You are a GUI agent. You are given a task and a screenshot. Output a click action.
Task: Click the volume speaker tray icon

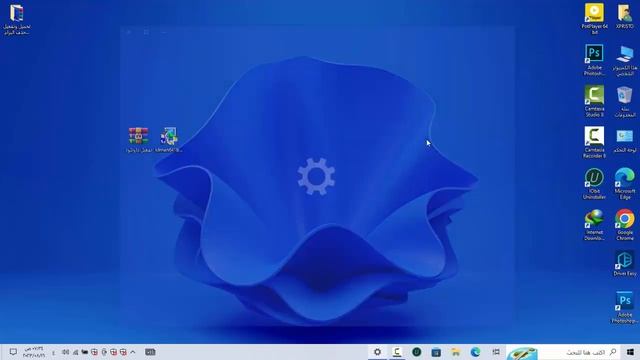coord(66,352)
